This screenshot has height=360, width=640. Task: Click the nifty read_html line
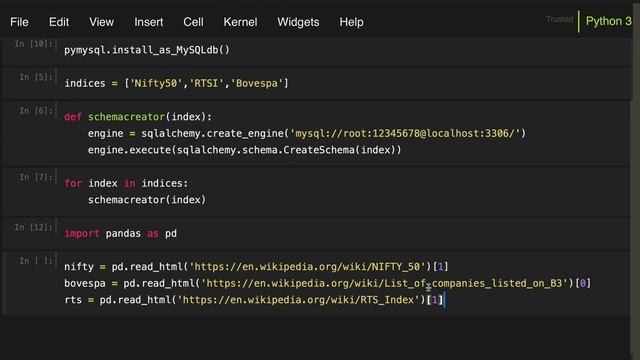[256, 267]
